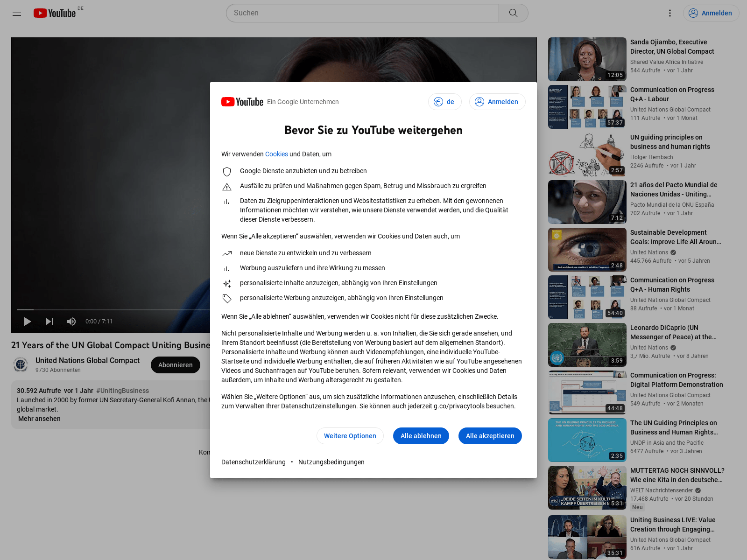Click channel name 'Shared Value Africa Initiative'

(x=667, y=62)
